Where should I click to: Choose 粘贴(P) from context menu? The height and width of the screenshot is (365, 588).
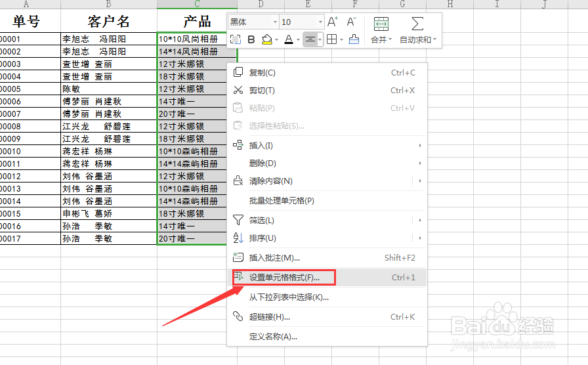coord(327,108)
